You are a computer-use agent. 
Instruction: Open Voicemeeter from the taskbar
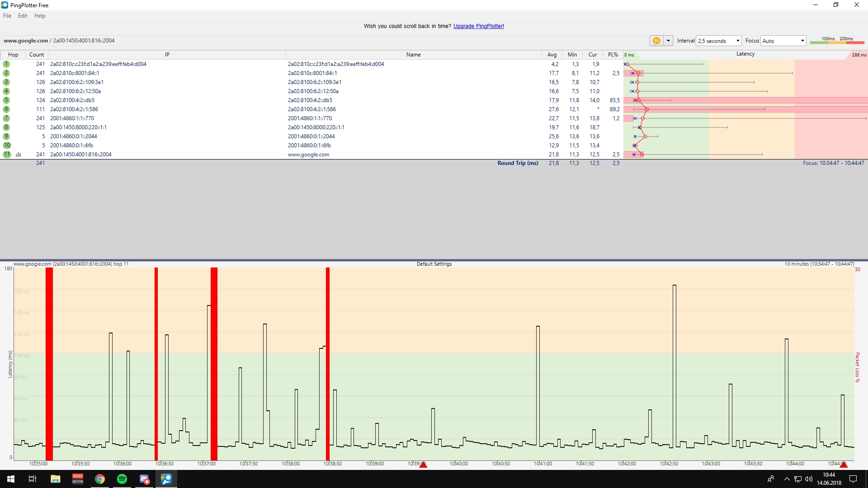click(x=78, y=479)
